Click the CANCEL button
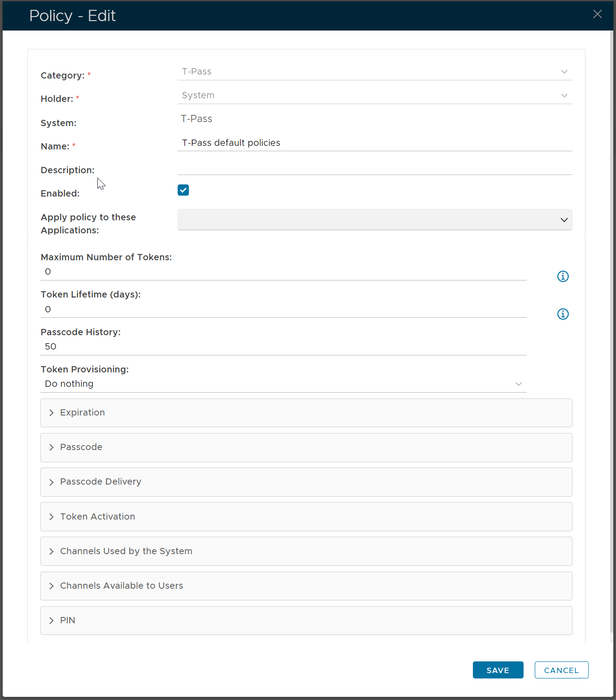The width and height of the screenshot is (616, 700). (561, 670)
